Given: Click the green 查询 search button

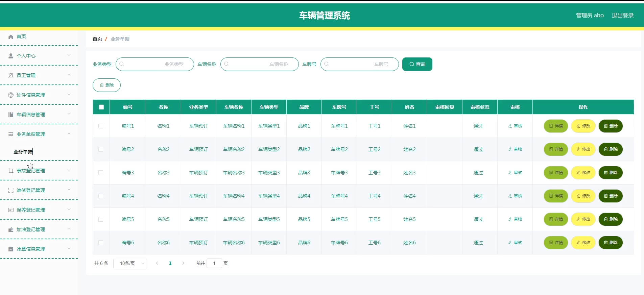Looking at the screenshot, I should [417, 64].
